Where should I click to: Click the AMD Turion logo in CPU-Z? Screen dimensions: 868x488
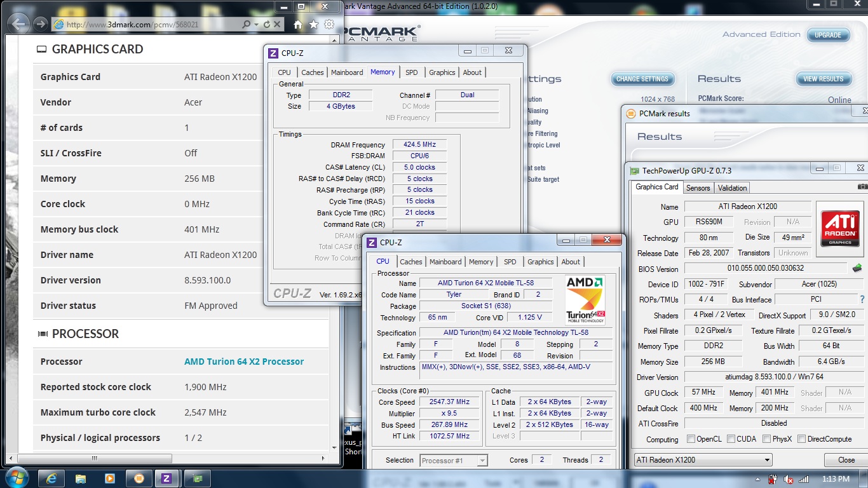tap(585, 300)
